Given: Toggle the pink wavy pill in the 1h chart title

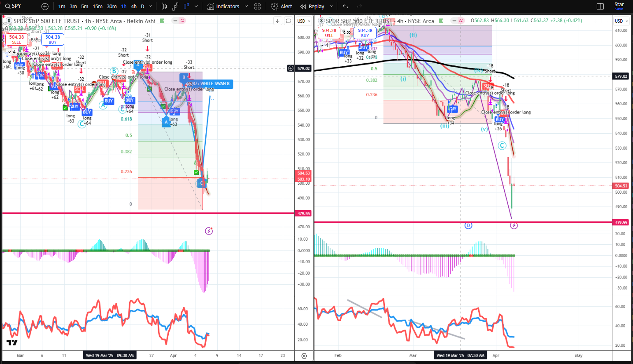Looking at the screenshot, I should click(182, 21).
